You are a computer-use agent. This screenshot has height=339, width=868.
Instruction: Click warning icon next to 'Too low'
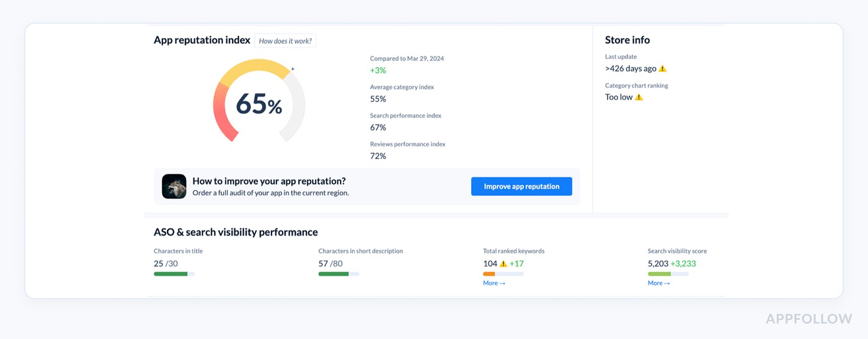pyautogui.click(x=639, y=97)
